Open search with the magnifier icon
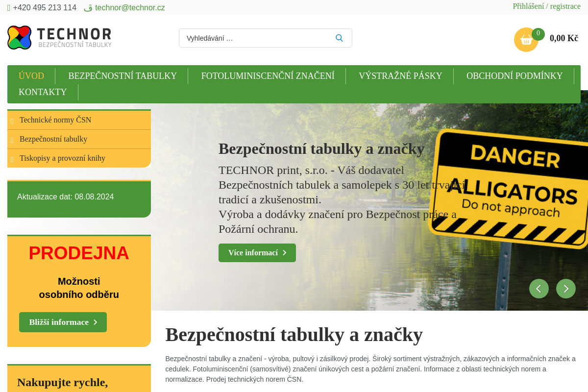 pos(339,37)
